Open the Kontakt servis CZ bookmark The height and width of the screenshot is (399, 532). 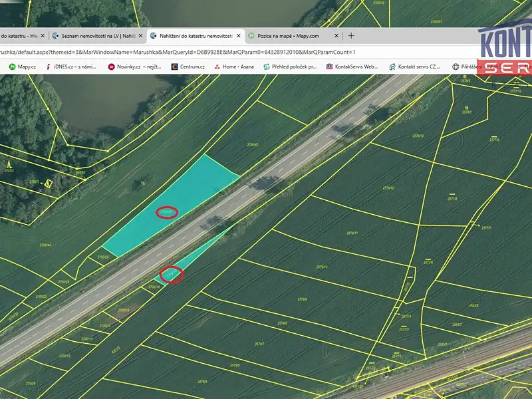coord(414,67)
